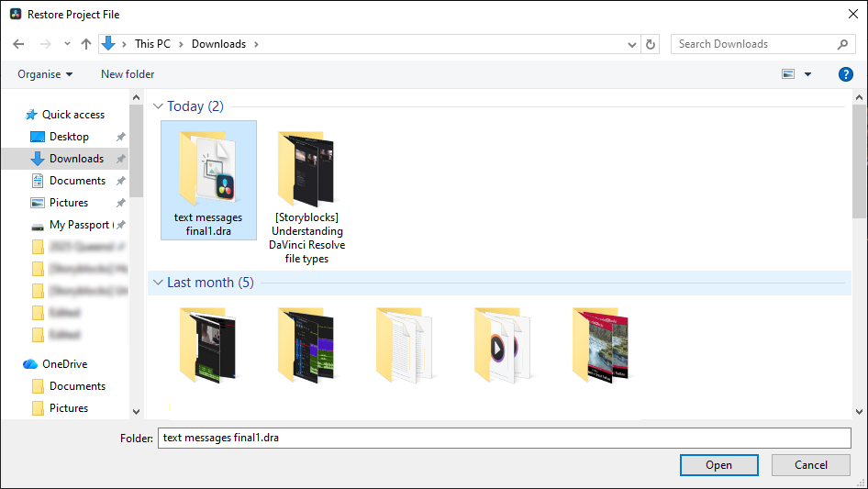Select the folder with media play icon
Screen dimensions: 868x489
503,345
